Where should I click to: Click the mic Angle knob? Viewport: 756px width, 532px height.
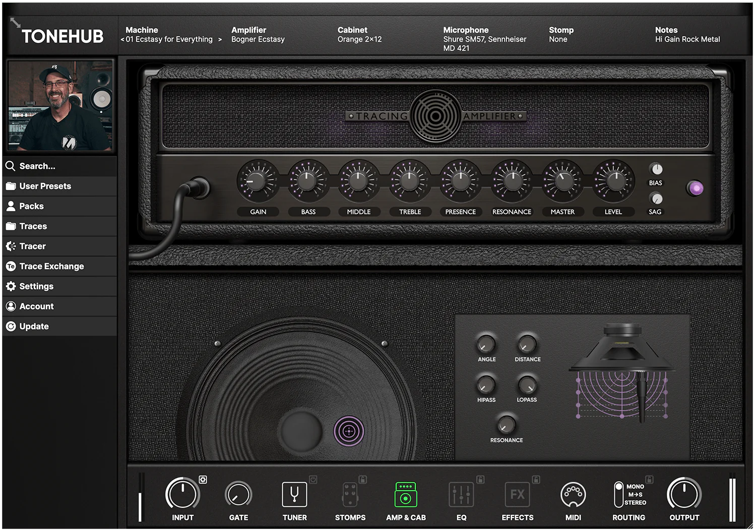point(486,344)
